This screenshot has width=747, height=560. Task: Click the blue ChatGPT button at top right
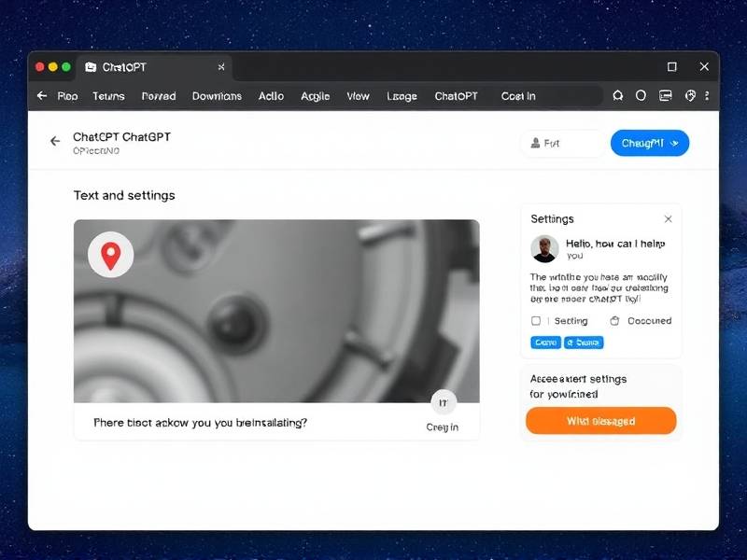pyautogui.click(x=649, y=143)
